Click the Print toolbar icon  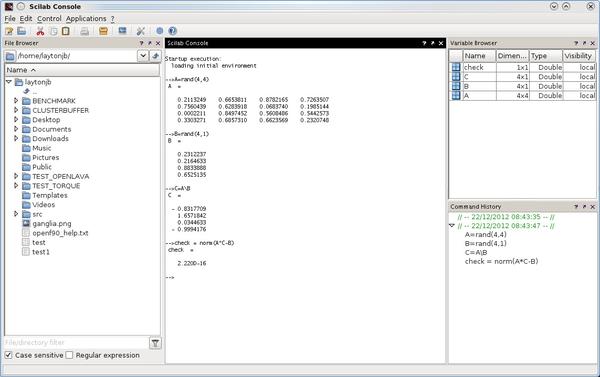click(x=85, y=31)
